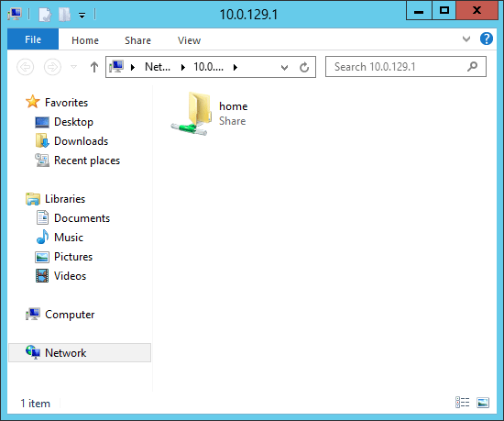The width and height of the screenshot is (504, 421).
Task: Open Customize Quick Access Toolbar dropdown
Action: click(82, 15)
